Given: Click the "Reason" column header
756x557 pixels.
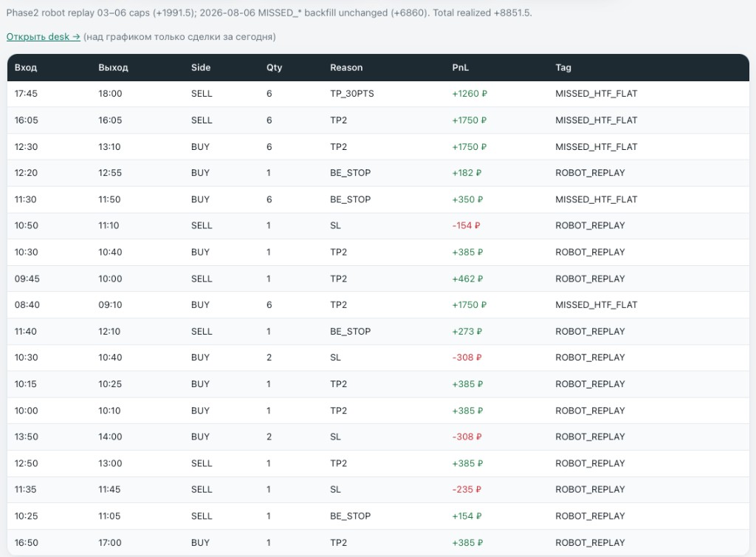Looking at the screenshot, I should [x=346, y=67].
